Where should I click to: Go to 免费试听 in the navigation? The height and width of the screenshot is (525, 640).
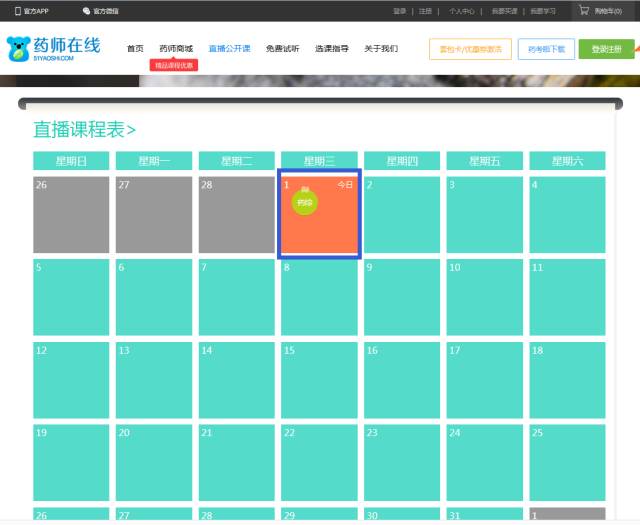click(282, 49)
